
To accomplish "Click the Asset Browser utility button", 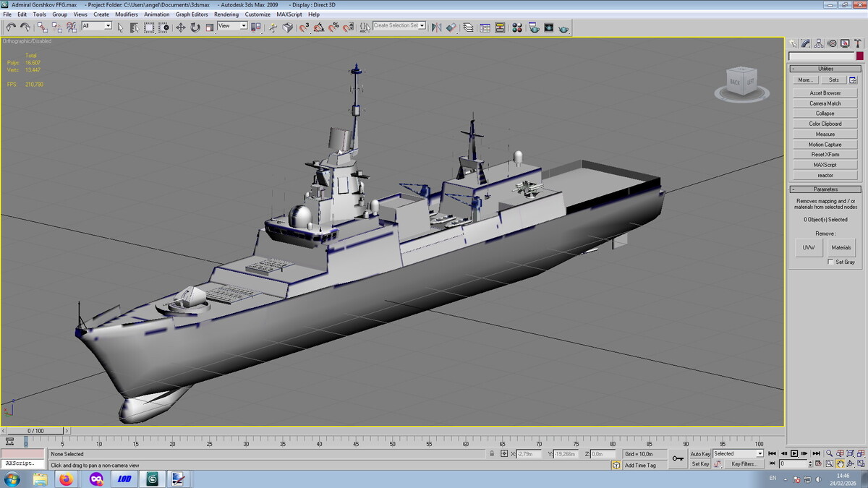I will pos(825,93).
